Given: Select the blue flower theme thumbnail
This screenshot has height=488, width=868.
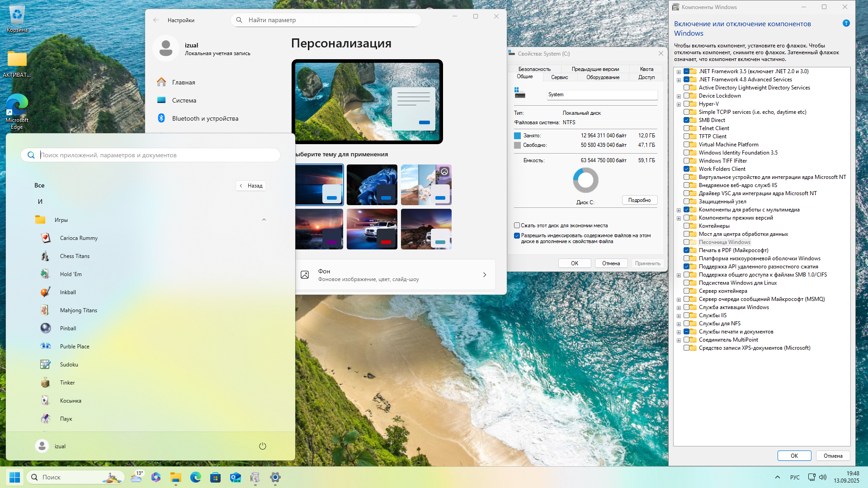Looking at the screenshot, I should [372, 185].
